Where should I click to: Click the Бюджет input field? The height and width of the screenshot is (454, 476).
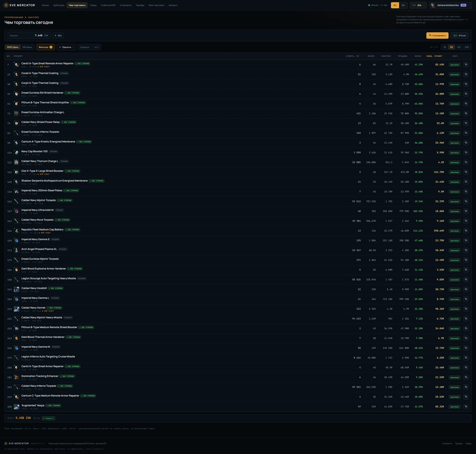29,36
